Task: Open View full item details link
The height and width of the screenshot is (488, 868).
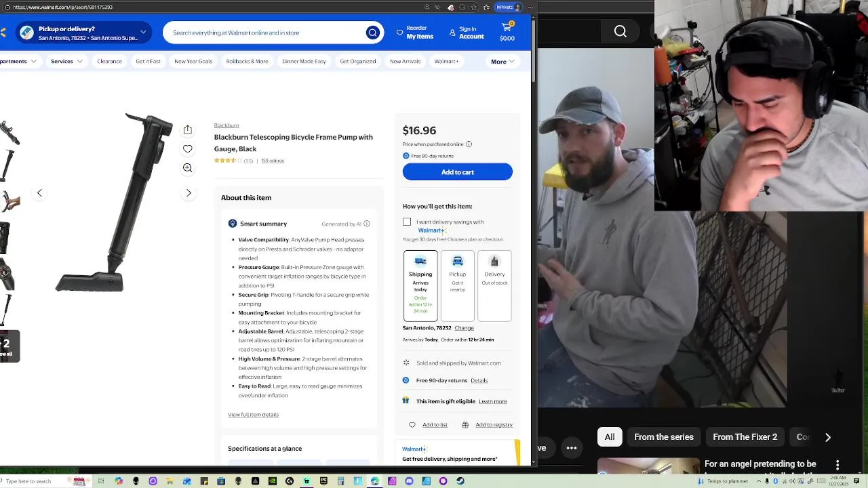Action: 253,415
